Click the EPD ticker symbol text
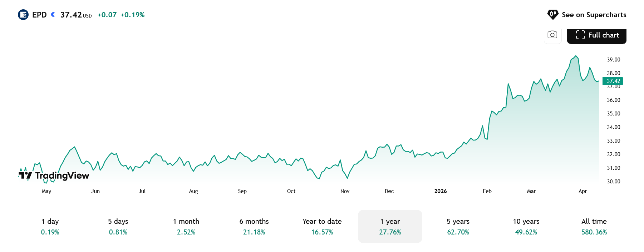This screenshot has height=252, width=644. tap(39, 15)
